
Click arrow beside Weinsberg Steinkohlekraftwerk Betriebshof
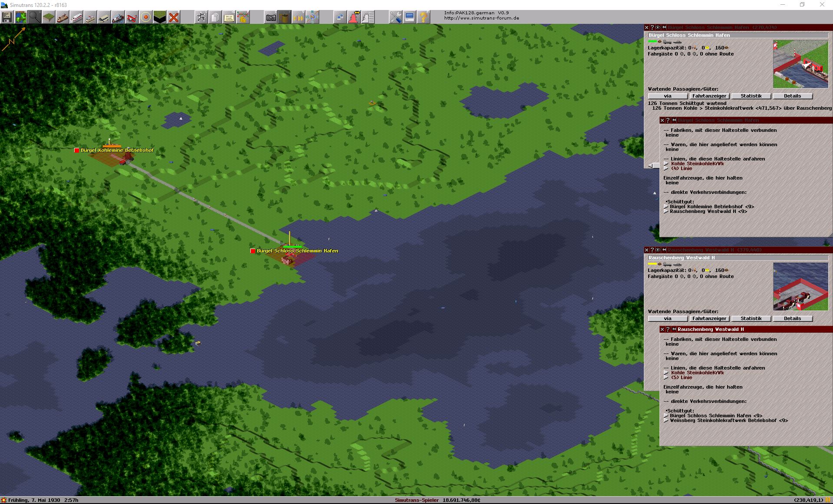pyautogui.click(x=666, y=421)
